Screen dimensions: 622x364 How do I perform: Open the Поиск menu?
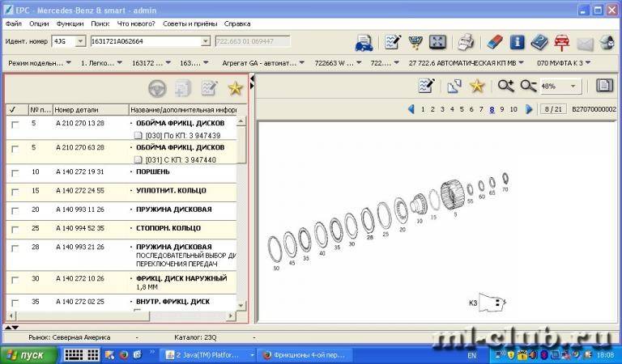(x=100, y=23)
